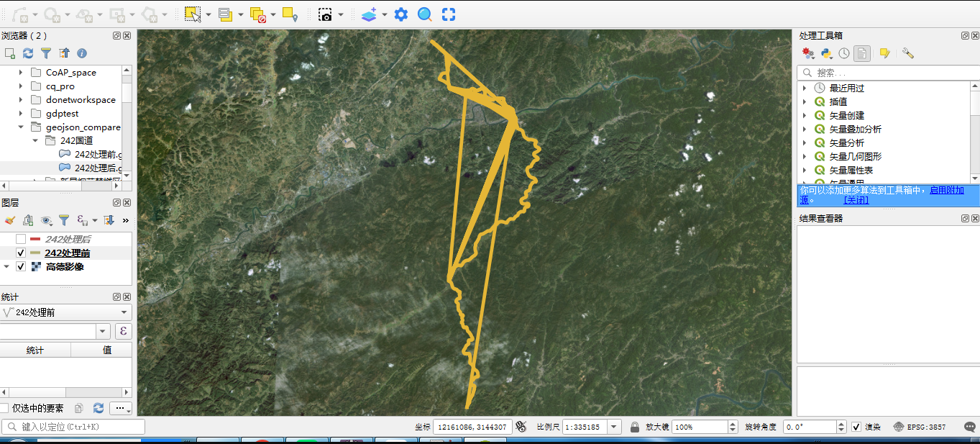Open the blue gear settings tool
The width and height of the screenshot is (980, 444).
coord(401,14)
